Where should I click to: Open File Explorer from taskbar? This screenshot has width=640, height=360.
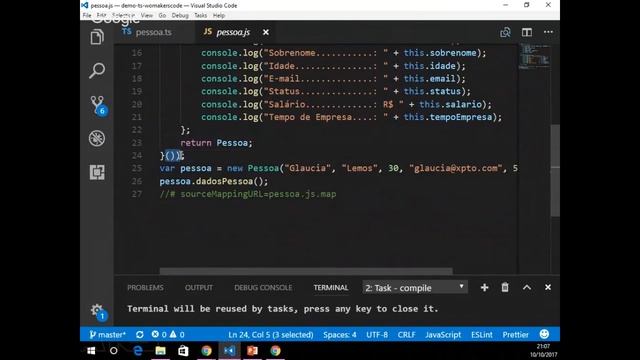(x=160, y=351)
